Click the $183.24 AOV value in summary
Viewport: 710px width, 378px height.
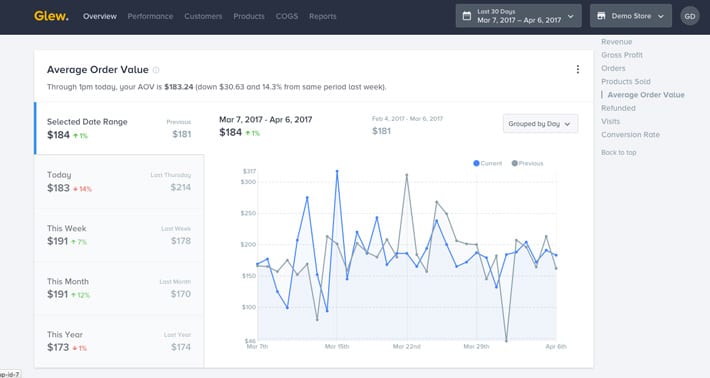point(178,87)
